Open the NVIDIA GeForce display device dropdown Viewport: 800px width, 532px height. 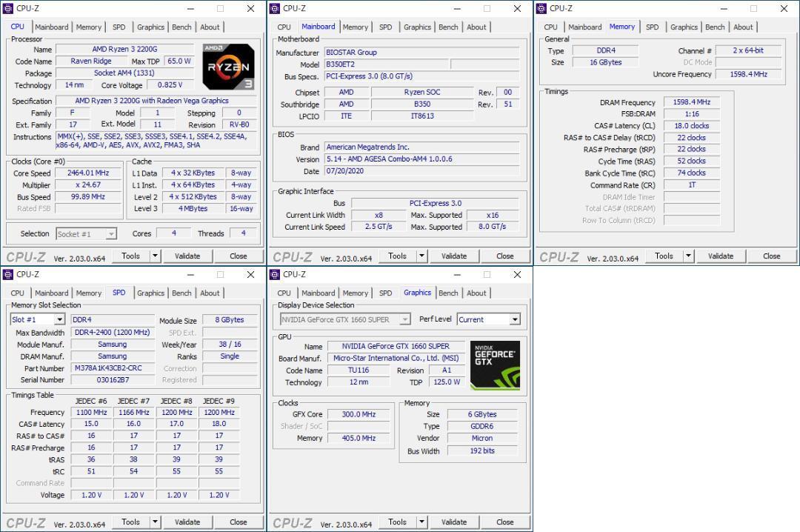tap(404, 320)
